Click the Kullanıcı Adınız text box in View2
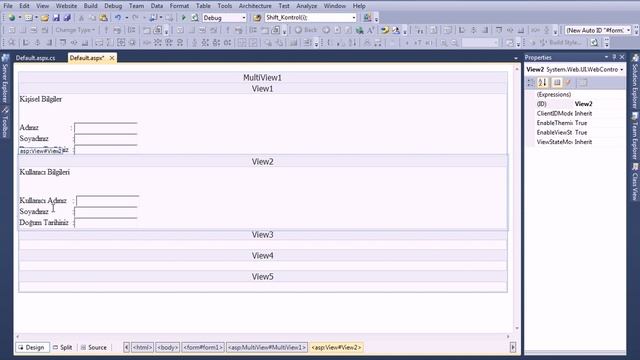 click(108, 200)
